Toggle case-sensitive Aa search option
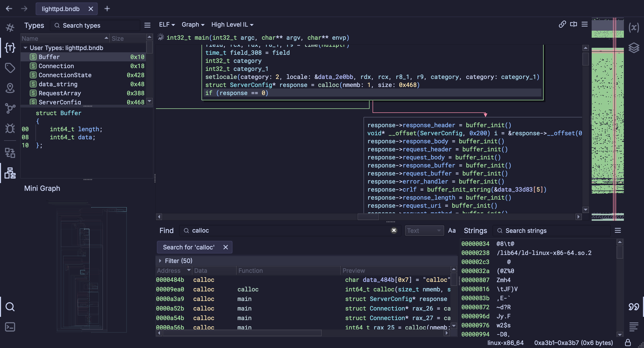The width and height of the screenshot is (644, 348). [x=452, y=231]
